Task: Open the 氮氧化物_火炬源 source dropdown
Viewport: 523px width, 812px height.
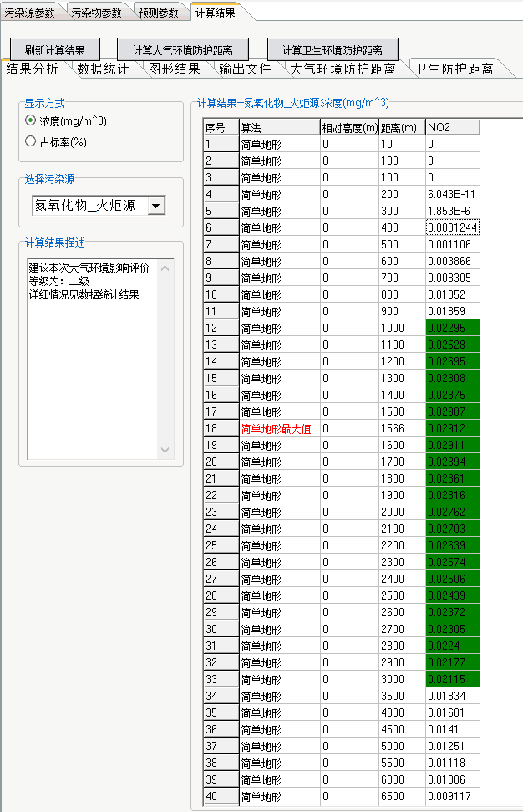Action: (156, 206)
